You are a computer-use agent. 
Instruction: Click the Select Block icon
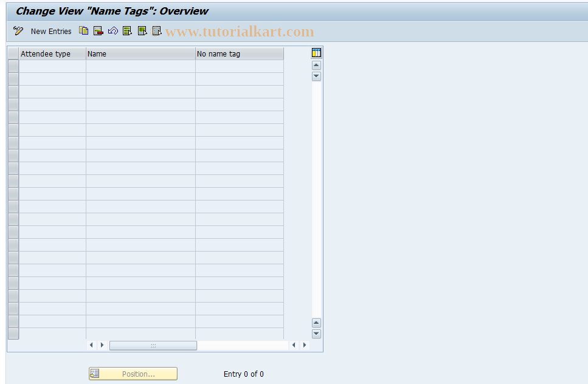coord(142,31)
